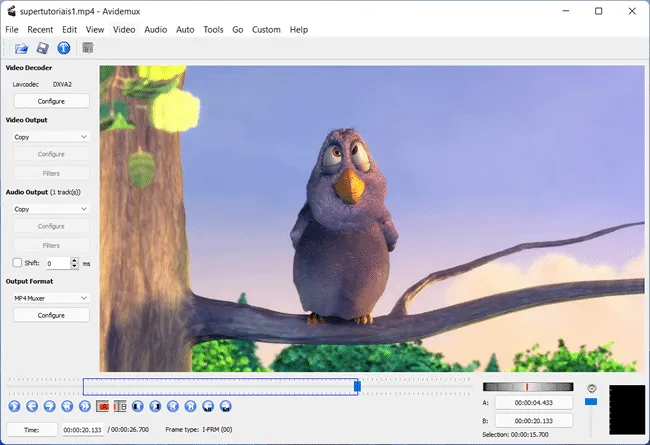The width and height of the screenshot is (650, 445).
Task: Open the MP4 Muxer output format dropdown
Action: [x=51, y=298]
